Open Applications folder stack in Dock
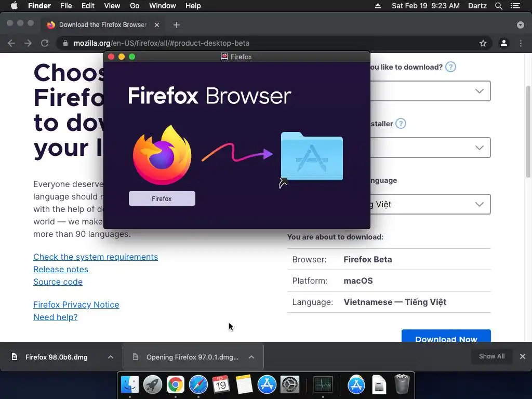Screen dimensions: 532x399 point(356,385)
